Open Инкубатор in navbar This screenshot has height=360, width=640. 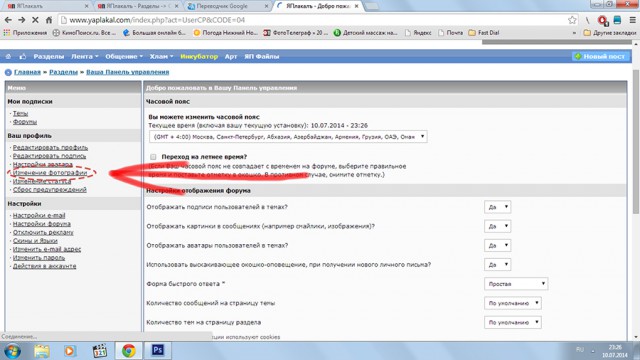tap(199, 56)
